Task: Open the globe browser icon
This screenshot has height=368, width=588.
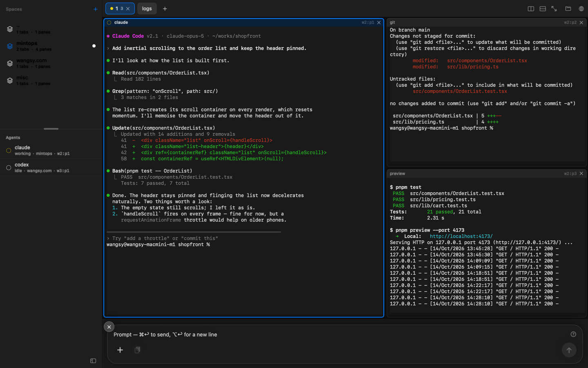Action: (581, 9)
